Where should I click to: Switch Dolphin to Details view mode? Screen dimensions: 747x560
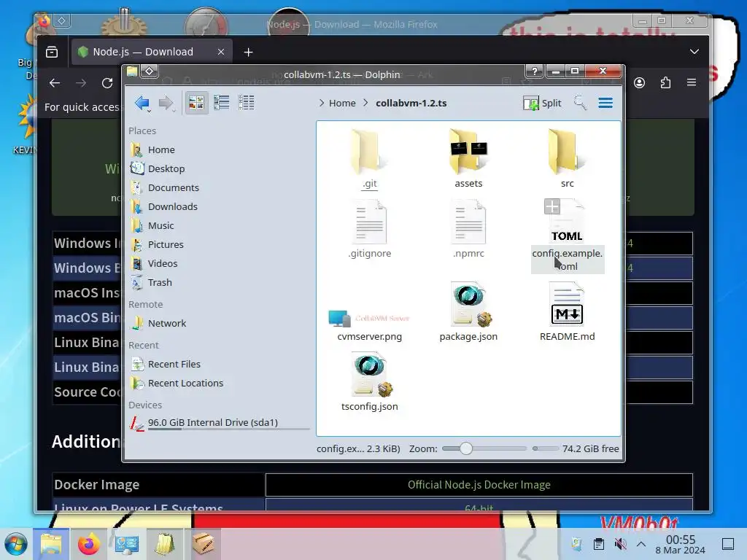(x=247, y=102)
